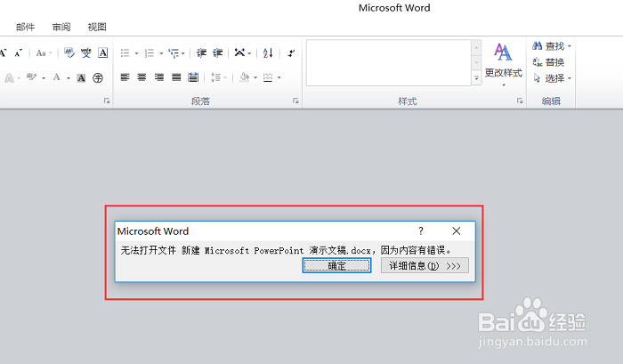Click the Shrink Font icon
623x364 pixels.
pos(19,53)
